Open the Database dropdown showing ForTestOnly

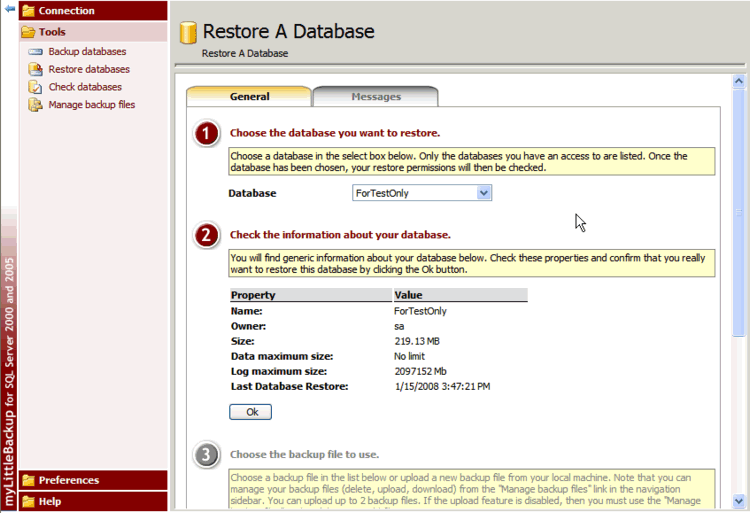coord(422,193)
